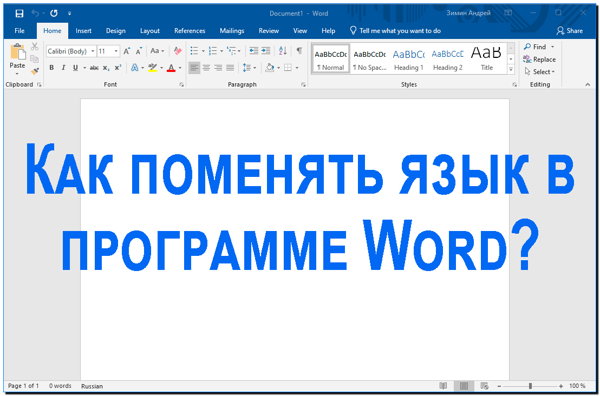Click Replace in Editing group
Image resolution: width=600 pixels, height=396 pixels.
point(539,59)
